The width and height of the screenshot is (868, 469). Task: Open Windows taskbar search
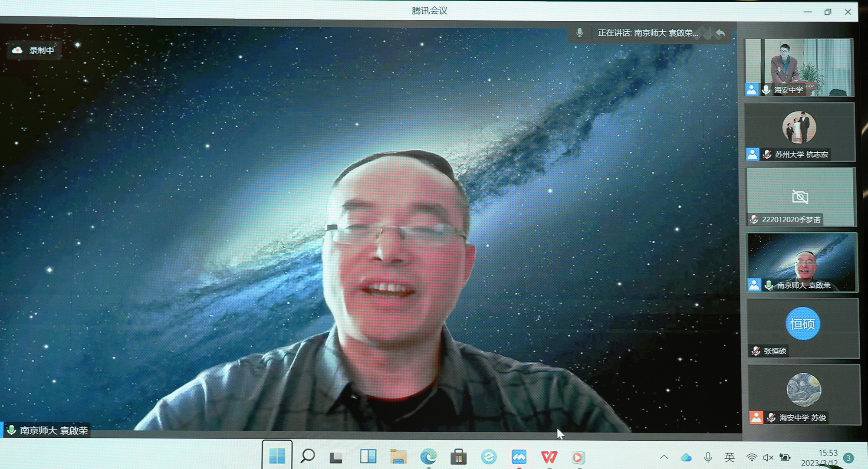(308, 456)
